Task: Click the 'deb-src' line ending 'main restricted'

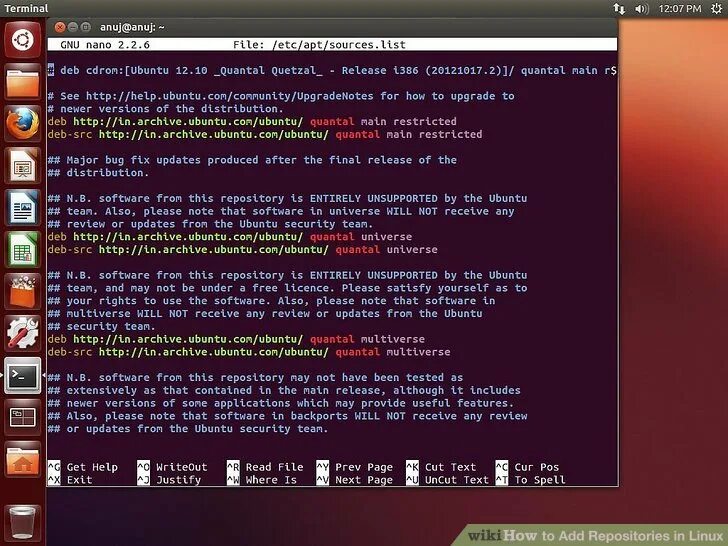Action: coord(265,135)
